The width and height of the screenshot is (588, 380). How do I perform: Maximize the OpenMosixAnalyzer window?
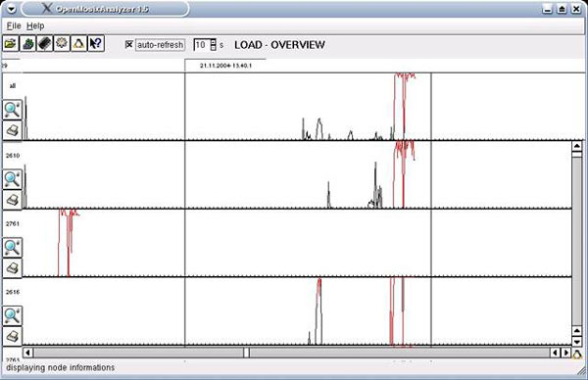point(562,9)
